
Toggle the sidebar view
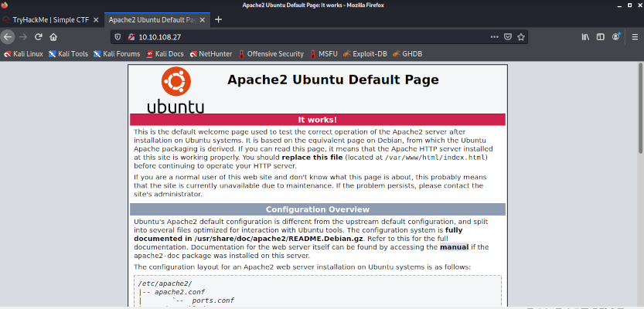pos(601,36)
